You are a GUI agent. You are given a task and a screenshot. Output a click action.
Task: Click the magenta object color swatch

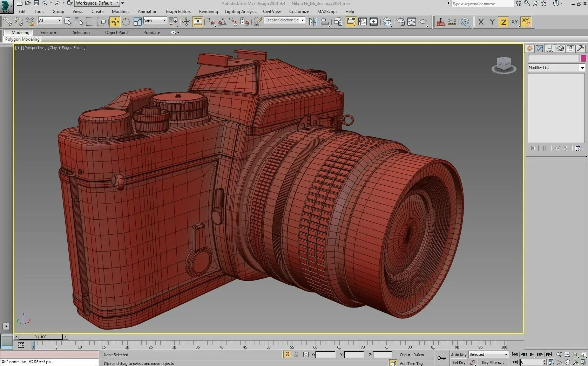click(583, 58)
